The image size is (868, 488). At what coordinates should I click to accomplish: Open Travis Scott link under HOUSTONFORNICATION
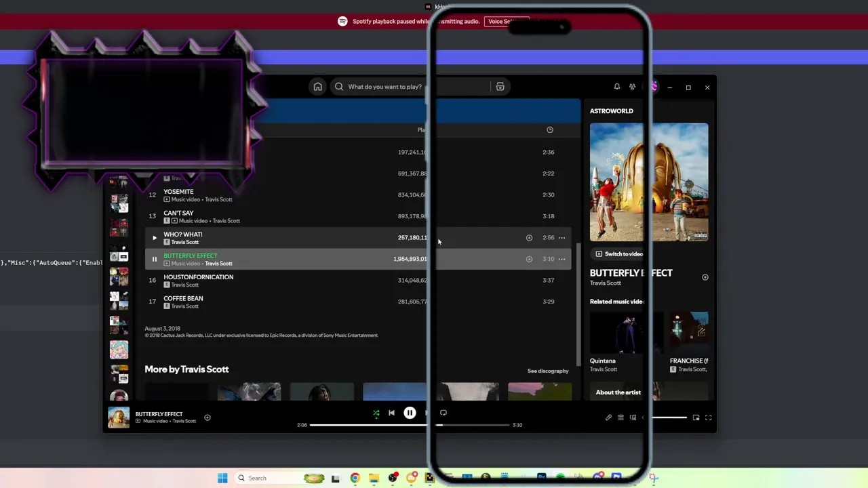184,285
